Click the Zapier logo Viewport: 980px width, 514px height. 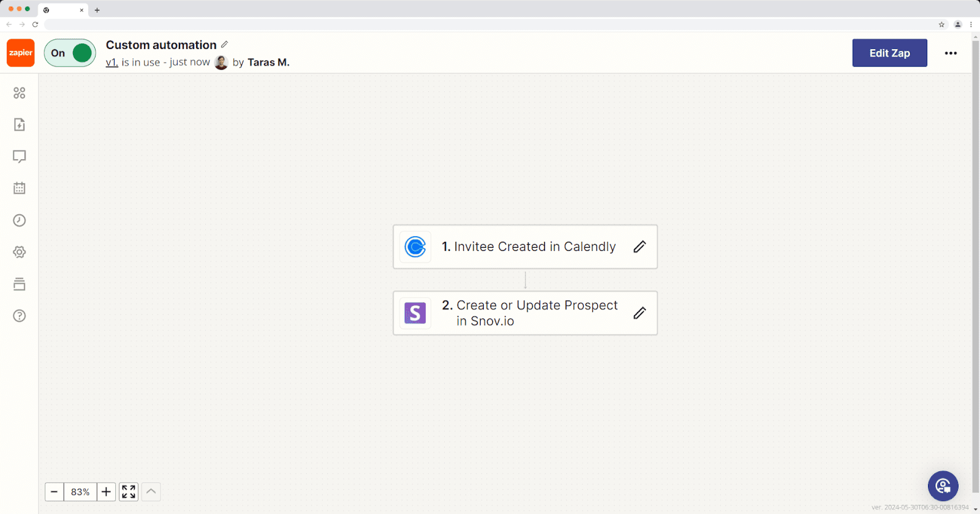21,53
